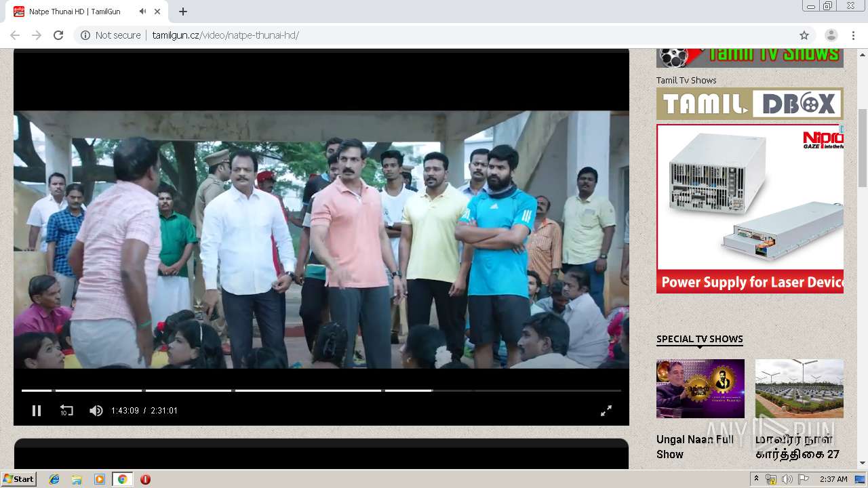The height and width of the screenshot is (488, 868).
Task: Open the Windows Start menu
Action: tap(19, 479)
